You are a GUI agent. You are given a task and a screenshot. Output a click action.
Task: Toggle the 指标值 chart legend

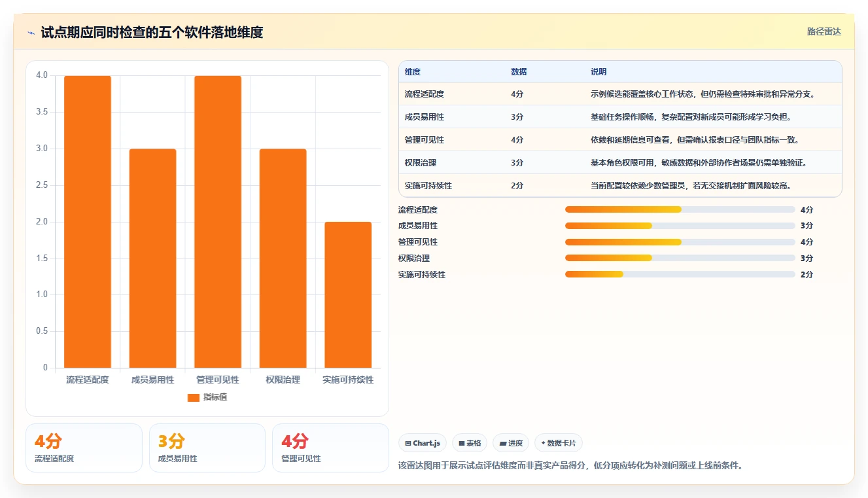coord(207,397)
